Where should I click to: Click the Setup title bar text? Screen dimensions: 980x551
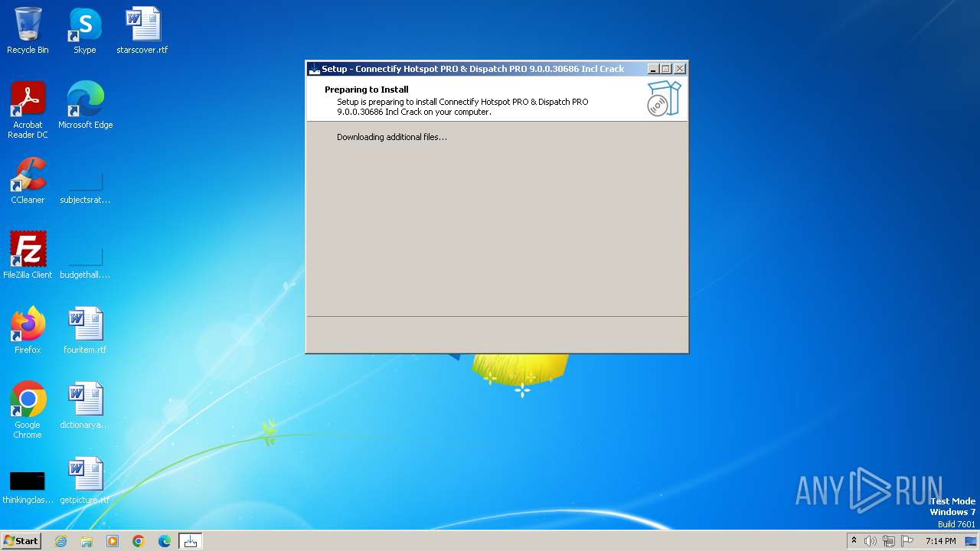[472, 69]
